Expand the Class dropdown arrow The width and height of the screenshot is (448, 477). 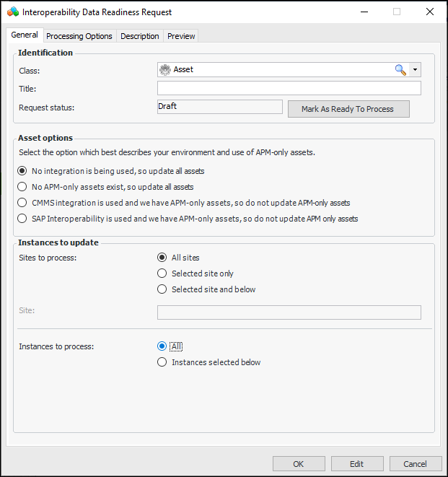coord(415,70)
